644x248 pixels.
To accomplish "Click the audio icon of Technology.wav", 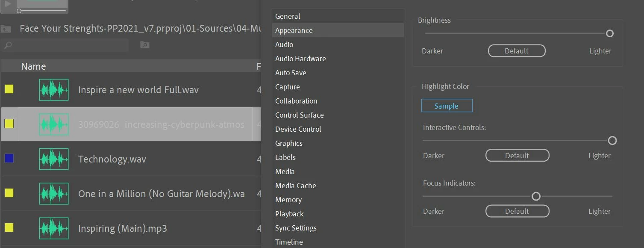I will [x=54, y=159].
